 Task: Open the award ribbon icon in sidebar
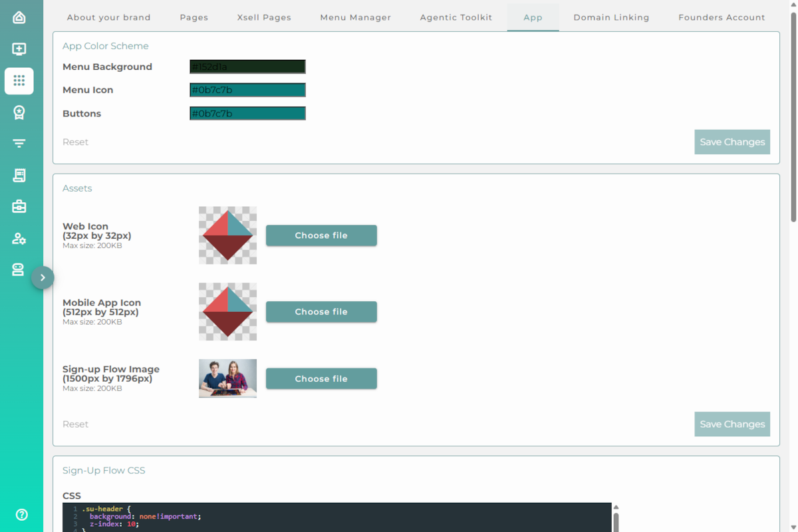(x=19, y=112)
